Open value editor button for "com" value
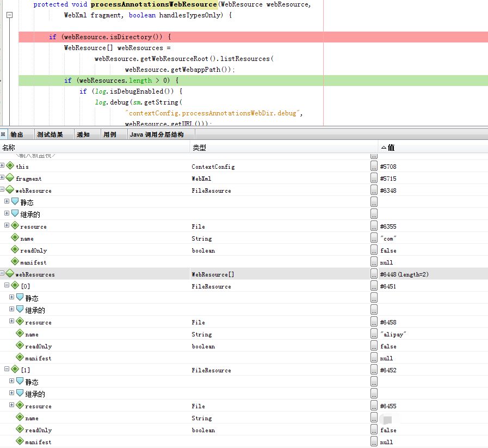488x448 pixels. pos(374,238)
